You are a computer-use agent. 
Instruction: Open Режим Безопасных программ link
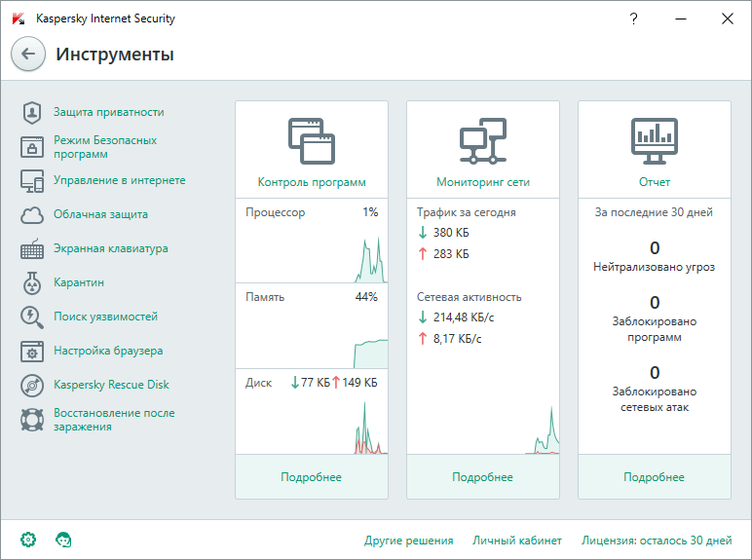coord(105,147)
